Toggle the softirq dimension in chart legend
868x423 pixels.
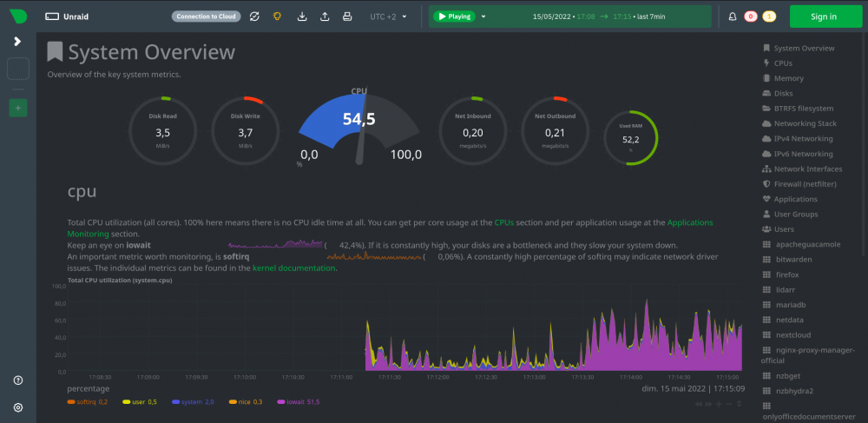[x=88, y=401]
